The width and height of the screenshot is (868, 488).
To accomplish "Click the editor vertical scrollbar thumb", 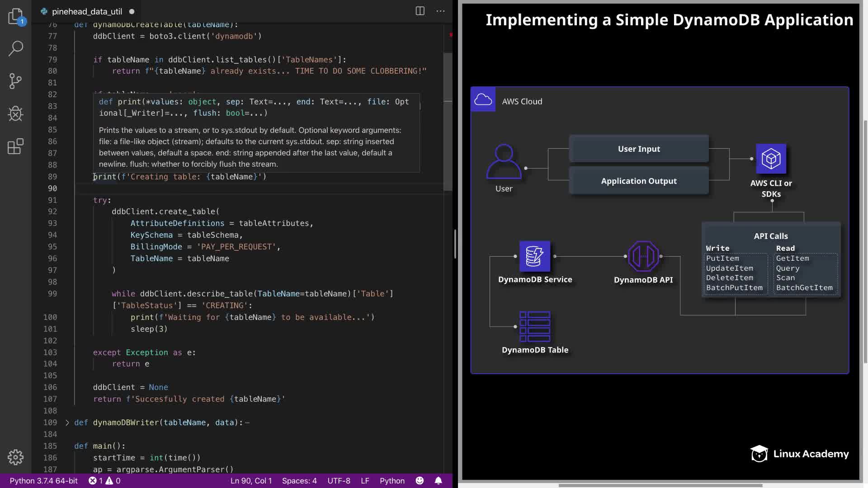I will 448,122.
